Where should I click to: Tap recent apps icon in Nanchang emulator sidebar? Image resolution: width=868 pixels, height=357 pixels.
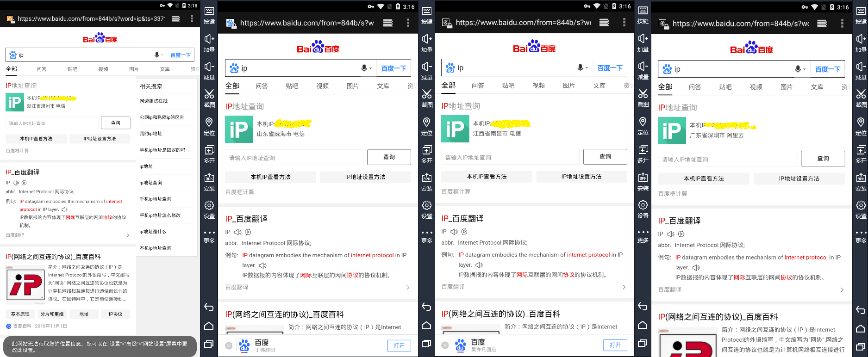(643, 343)
